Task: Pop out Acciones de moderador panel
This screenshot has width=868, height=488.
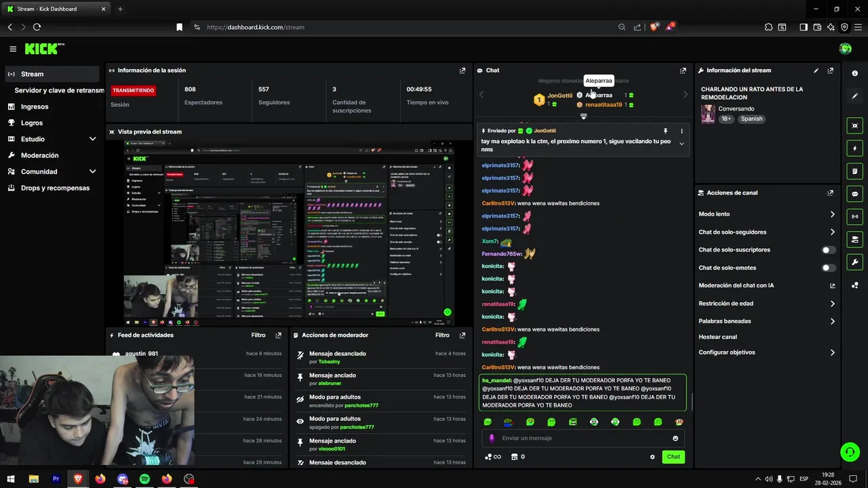Action: click(x=462, y=335)
